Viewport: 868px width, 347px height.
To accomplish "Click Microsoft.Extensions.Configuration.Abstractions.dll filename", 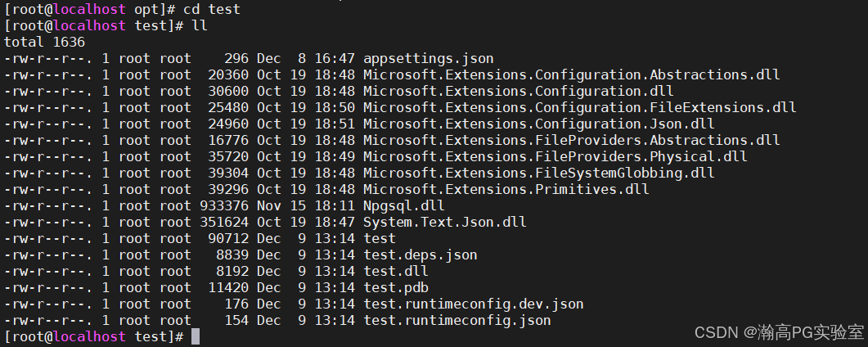I will point(571,74).
